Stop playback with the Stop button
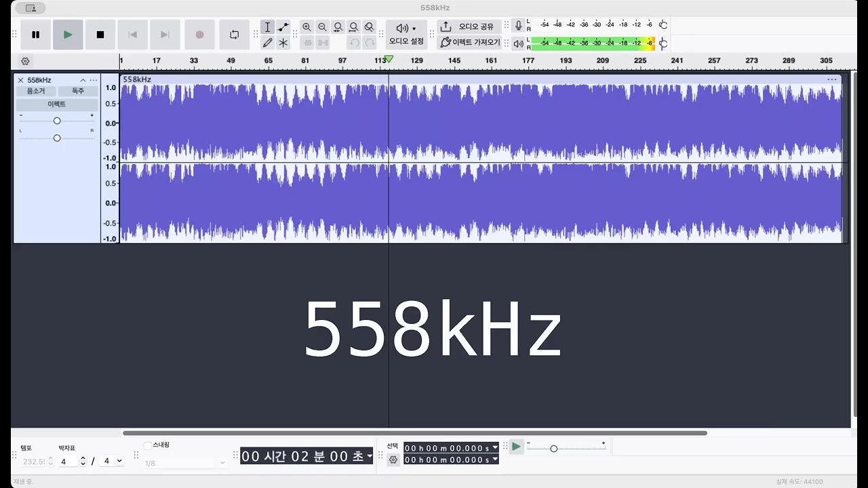The height and width of the screenshot is (488, 868). click(100, 35)
